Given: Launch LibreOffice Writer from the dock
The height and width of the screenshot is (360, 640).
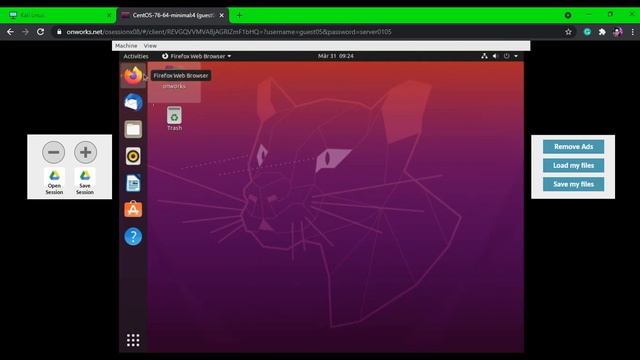Looking at the screenshot, I should point(133,183).
